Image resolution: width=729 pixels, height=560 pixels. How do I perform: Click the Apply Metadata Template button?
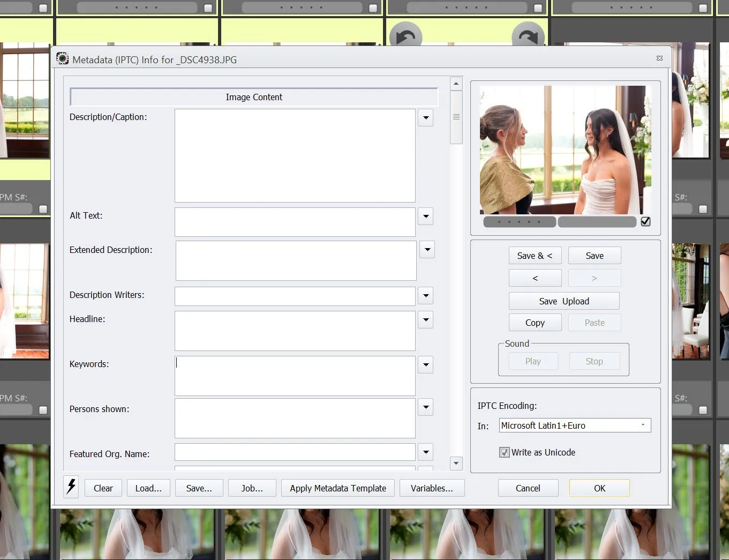click(337, 488)
